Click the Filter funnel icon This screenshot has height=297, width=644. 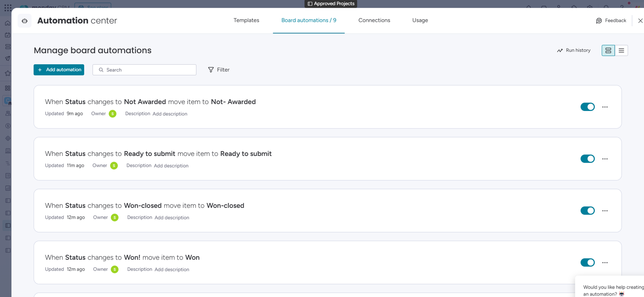click(x=211, y=70)
